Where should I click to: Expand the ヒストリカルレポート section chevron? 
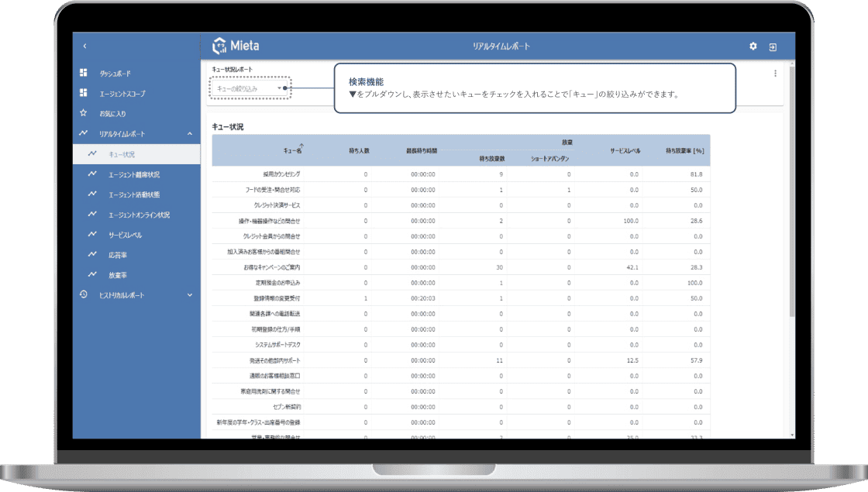[190, 295]
